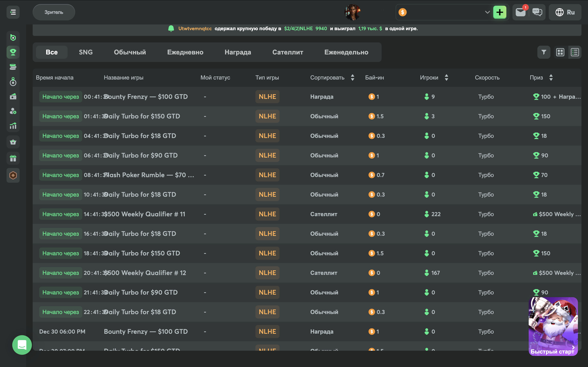Expand the balance currency dropdown
Screen dimensions: 588x367
[x=487, y=12]
